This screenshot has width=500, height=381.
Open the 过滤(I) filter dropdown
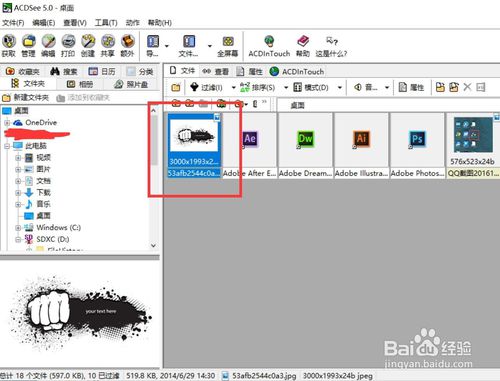(x=234, y=88)
